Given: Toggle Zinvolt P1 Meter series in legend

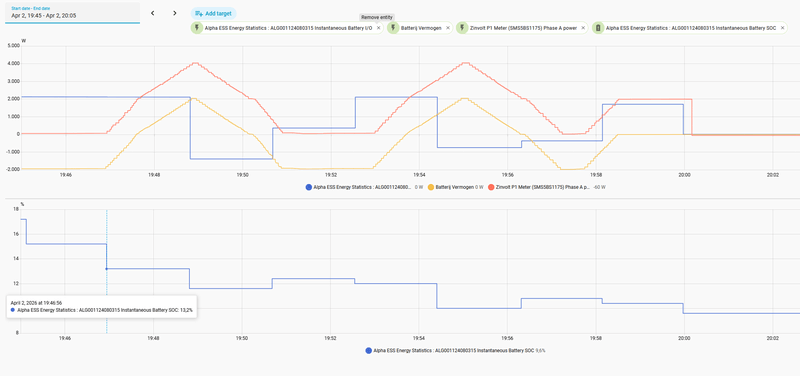Looking at the screenshot, I should pyautogui.click(x=547, y=187).
